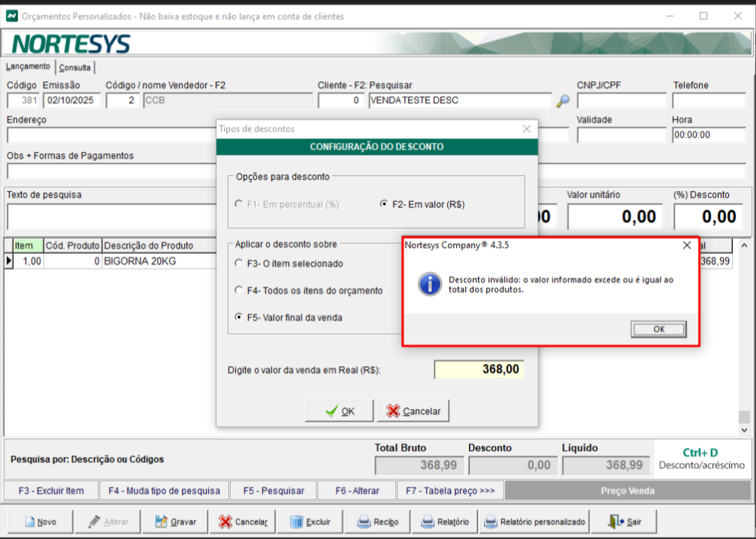This screenshot has height=539, width=756.
Task: Choose F4- Todos os itens do orçamento
Action: (x=239, y=290)
